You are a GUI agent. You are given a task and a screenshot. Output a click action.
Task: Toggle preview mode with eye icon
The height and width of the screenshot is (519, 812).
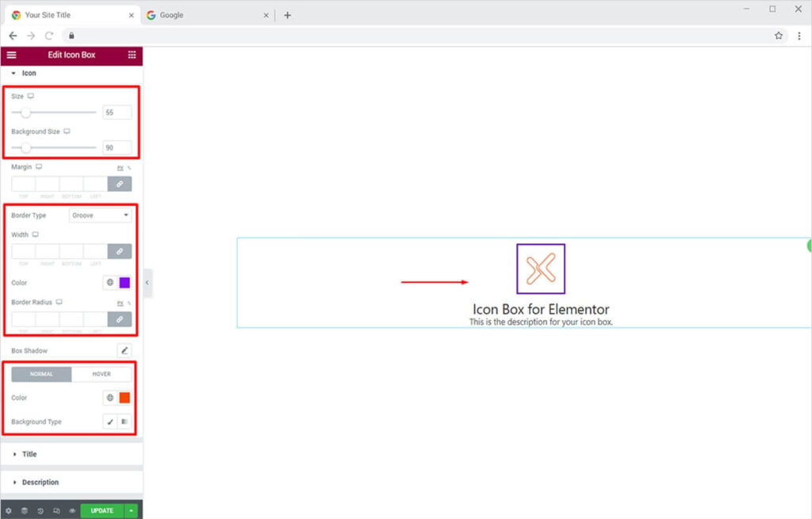71,511
